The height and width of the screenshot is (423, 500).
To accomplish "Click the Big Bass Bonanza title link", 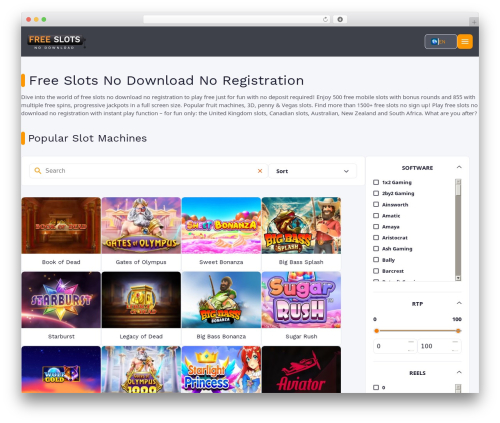I will pyautogui.click(x=221, y=336).
